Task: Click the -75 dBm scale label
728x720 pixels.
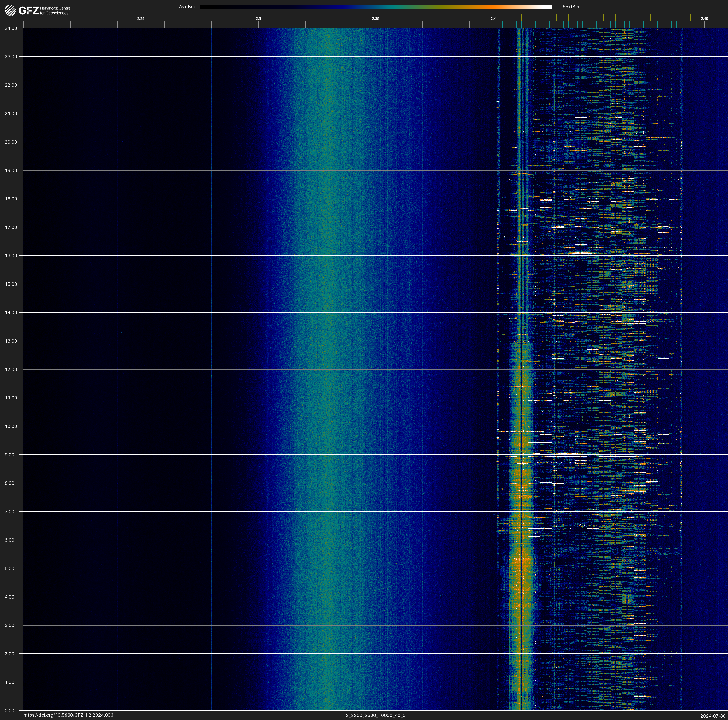Action: click(186, 7)
